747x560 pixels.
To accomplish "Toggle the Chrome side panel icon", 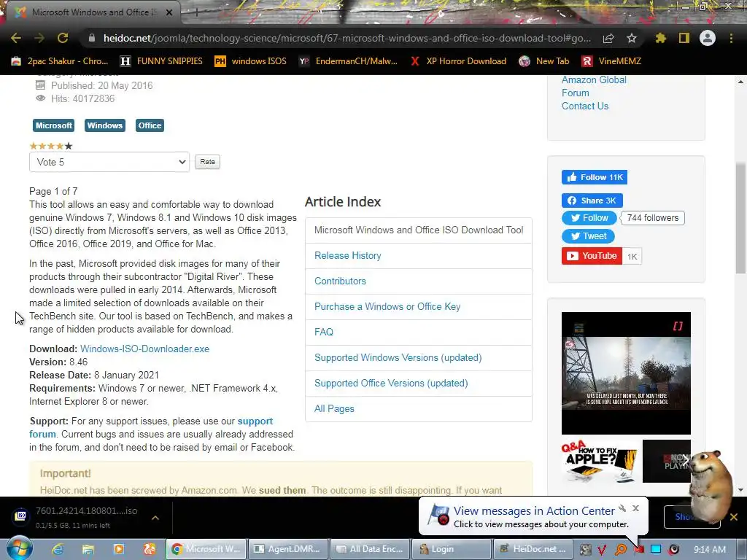I will pos(684,38).
